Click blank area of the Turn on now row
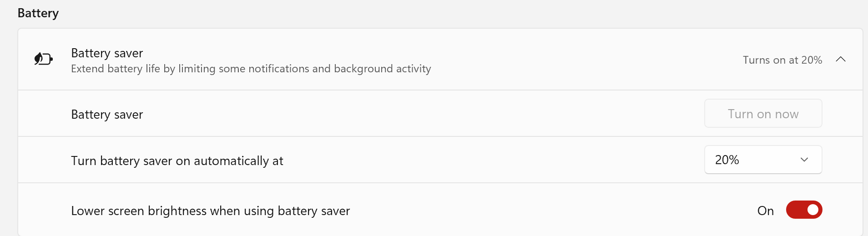The image size is (868, 236). tap(409, 114)
